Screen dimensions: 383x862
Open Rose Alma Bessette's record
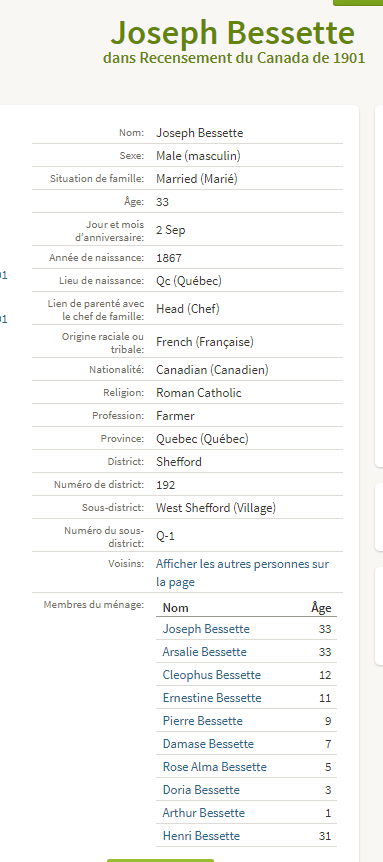pos(214,767)
